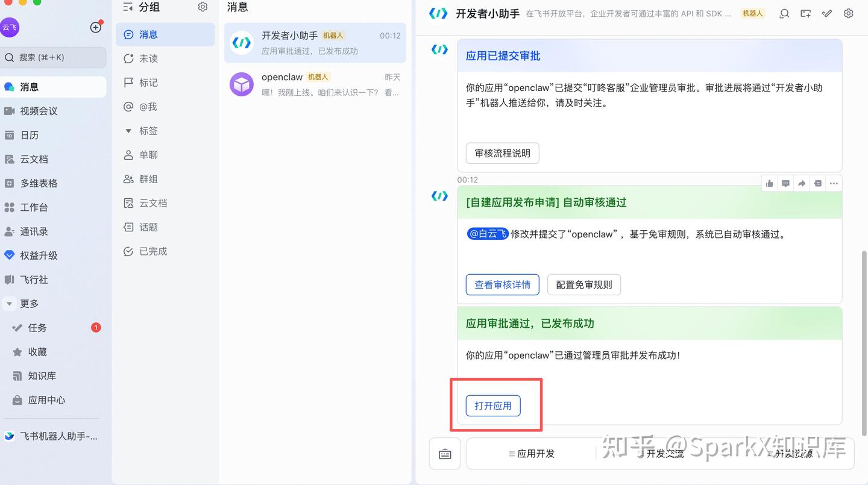Open 权益升级 in the left sidebar
Screen dimensions: 868x485
(53, 255)
